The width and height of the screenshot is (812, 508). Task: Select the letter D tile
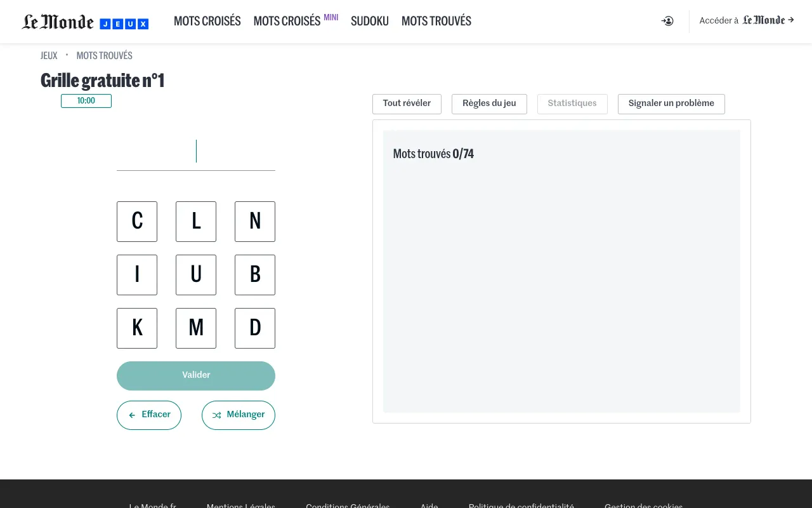(255, 328)
